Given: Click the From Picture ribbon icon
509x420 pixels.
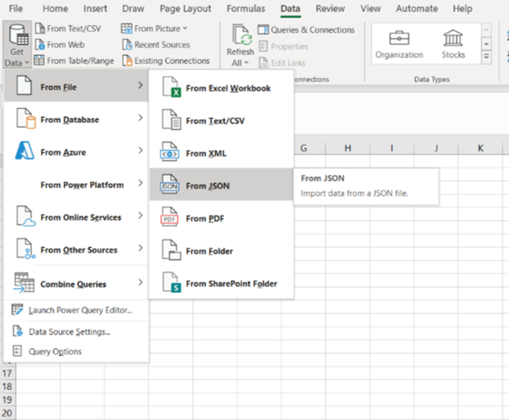Looking at the screenshot, I should coord(126,29).
